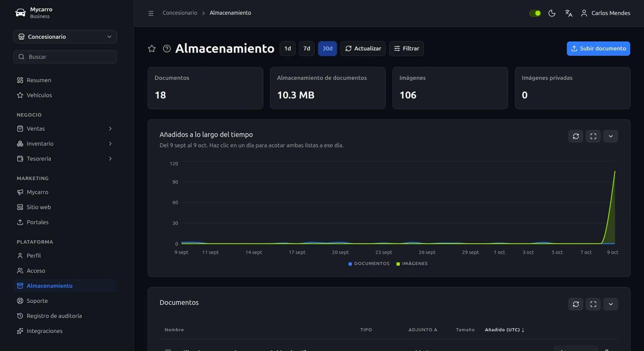Select the 30d time range
This screenshot has width=644, height=351.
327,49
